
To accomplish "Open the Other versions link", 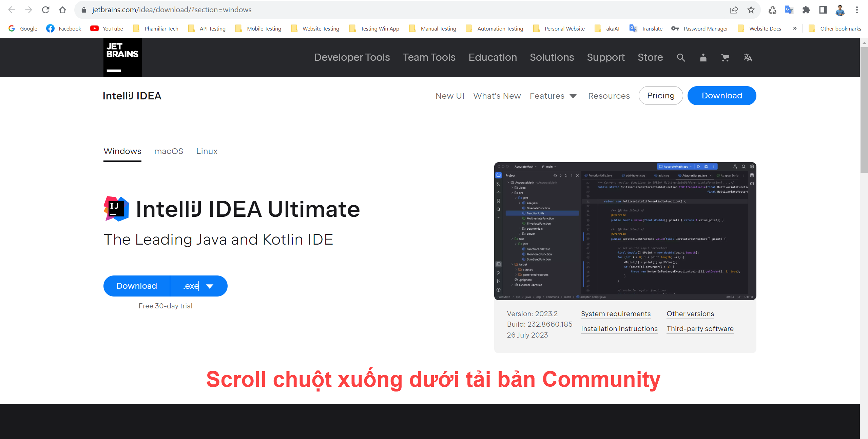I will click(690, 314).
